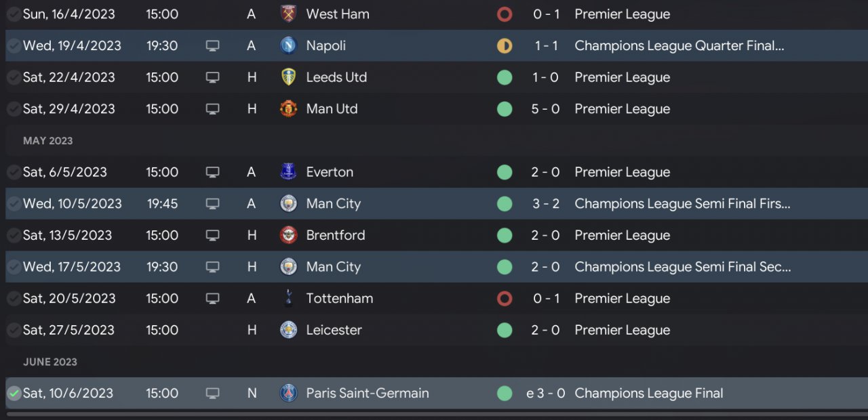Click the Paris Saint-Germain club badge

pyautogui.click(x=288, y=393)
